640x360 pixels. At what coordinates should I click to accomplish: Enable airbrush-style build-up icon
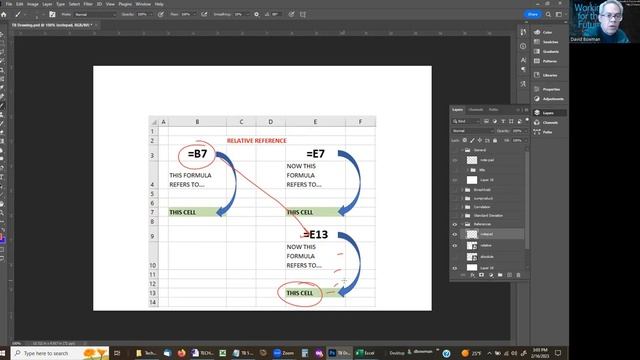tap(204, 14)
